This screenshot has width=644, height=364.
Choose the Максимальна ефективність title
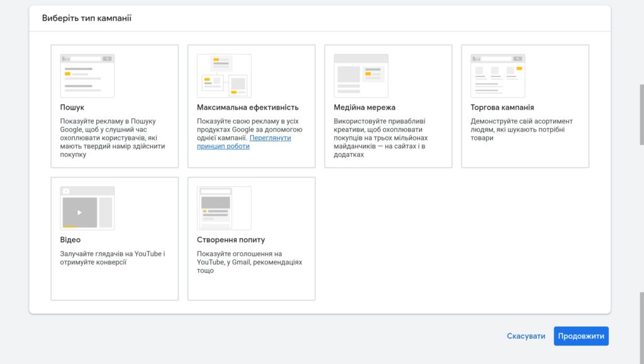(x=247, y=108)
